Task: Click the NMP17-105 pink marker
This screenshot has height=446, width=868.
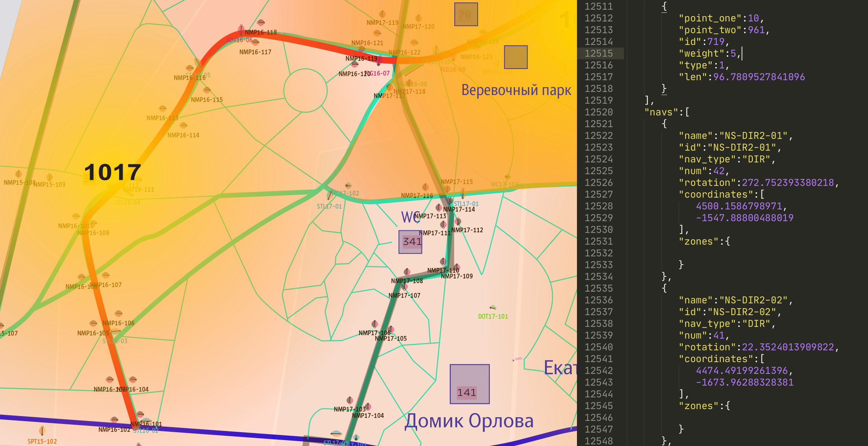Action: (x=391, y=329)
